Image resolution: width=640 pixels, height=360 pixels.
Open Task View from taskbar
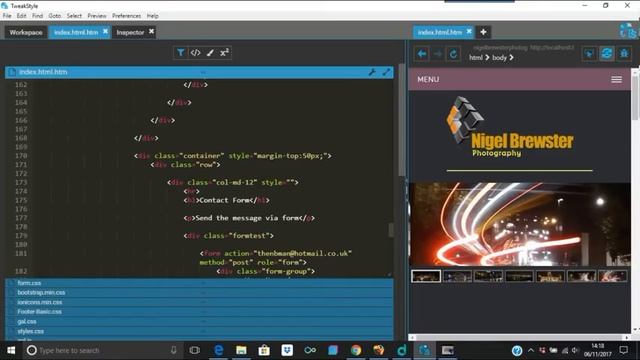tap(195, 350)
